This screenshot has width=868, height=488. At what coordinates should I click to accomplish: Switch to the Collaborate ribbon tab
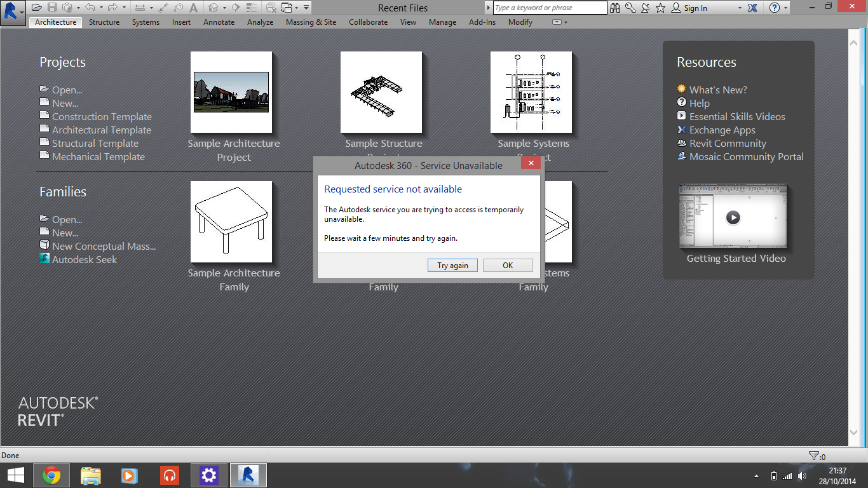coord(368,22)
